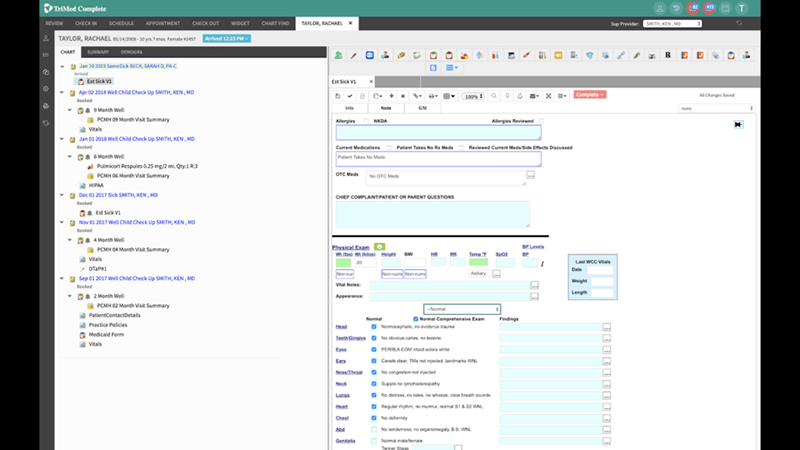Check the Patient Takes No Rx Meds box
The height and width of the screenshot is (450, 800).
point(391,147)
